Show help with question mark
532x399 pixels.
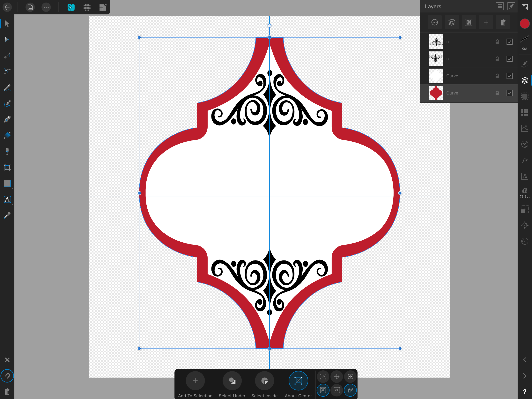[x=525, y=392]
